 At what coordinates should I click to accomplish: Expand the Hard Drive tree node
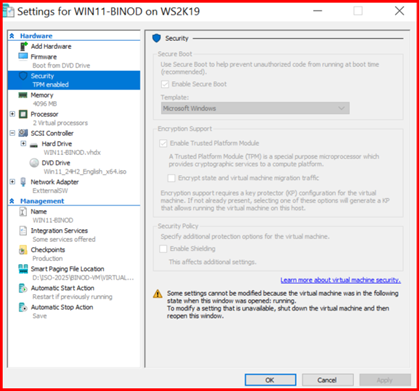(x=23, y=144)
